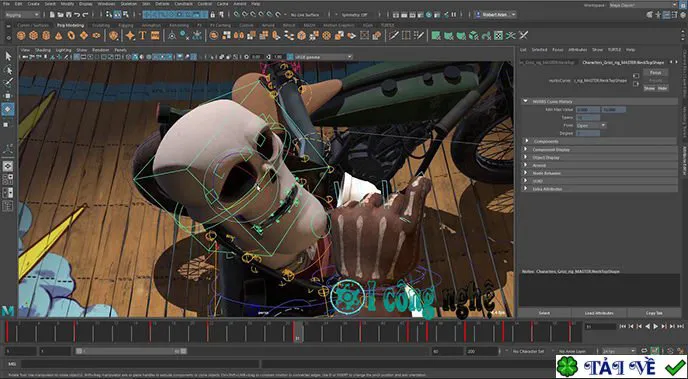Click the Redo arrow icon
The image size is (688, 379).
click(85, 15)
